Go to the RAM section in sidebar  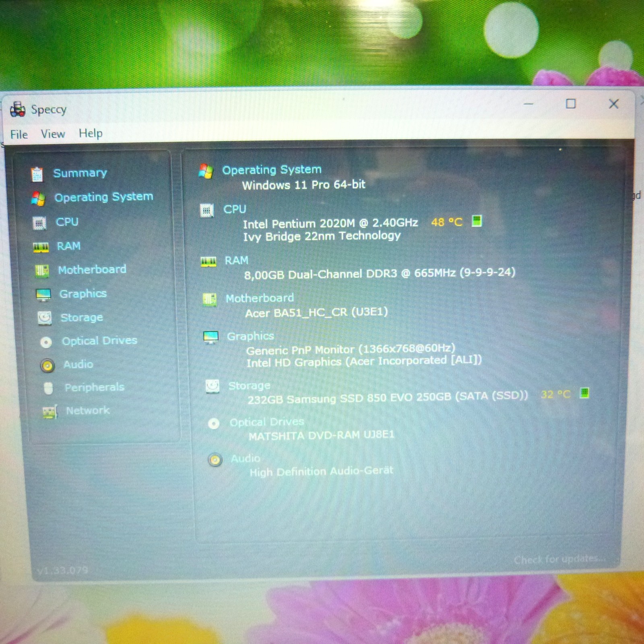click(x=69, y=246)
